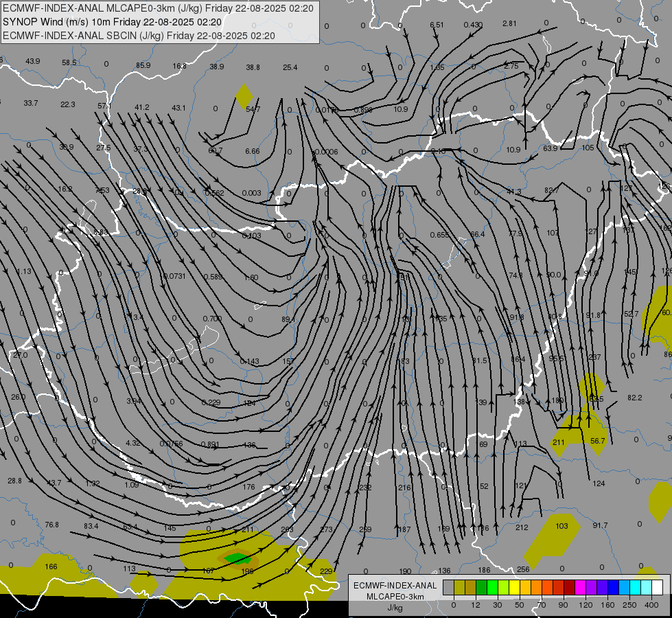
Task: Click the map value 83.4
Action: [91, 526]
